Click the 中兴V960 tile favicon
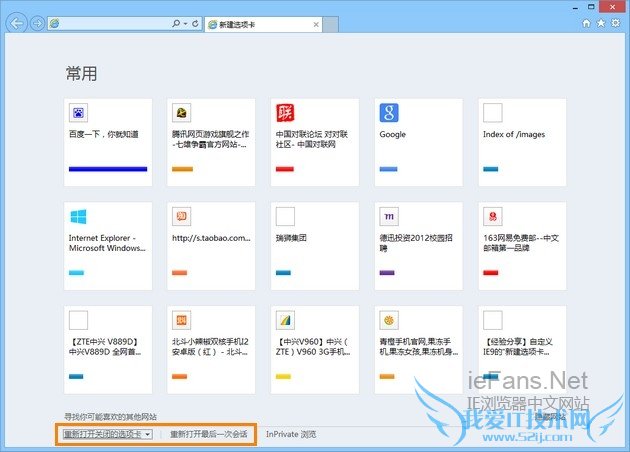The width and height of the screenshot is (630, 452). 285,320
